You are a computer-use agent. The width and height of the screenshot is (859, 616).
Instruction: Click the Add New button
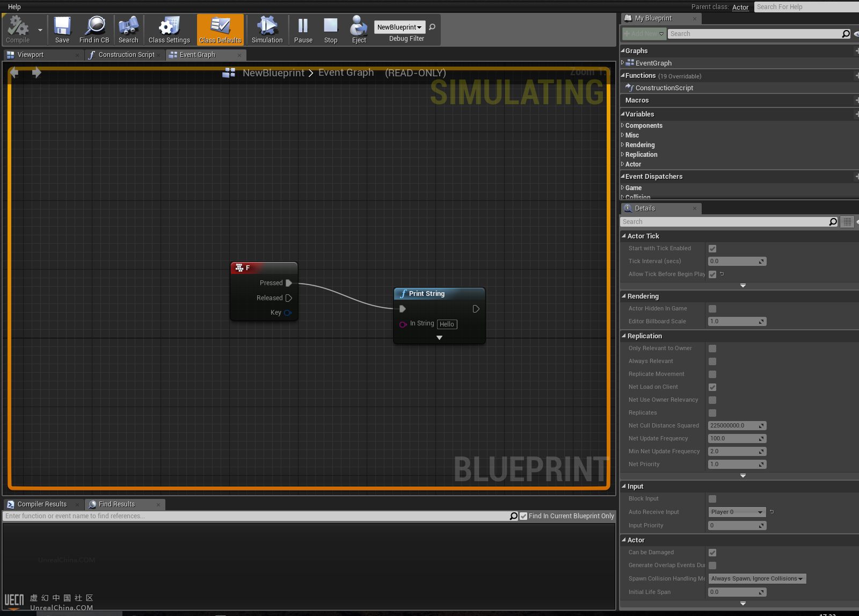[644, 34]
